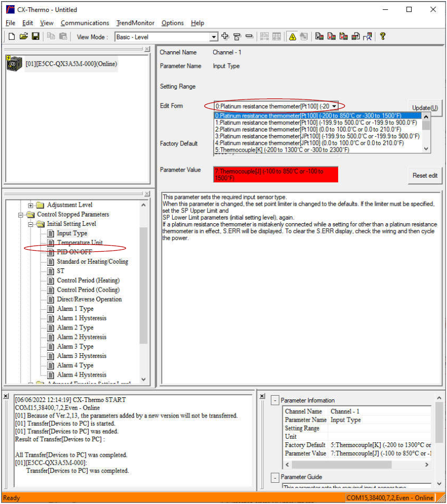Select Control Period (Heating) tree item
The image size is (447, 504).
[x=88, y=280]
